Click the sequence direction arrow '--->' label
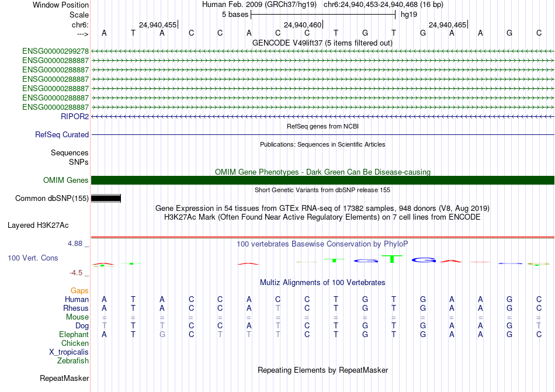This screenshot has height=392, width=555. pyautogui.click(x=82, y=34)
